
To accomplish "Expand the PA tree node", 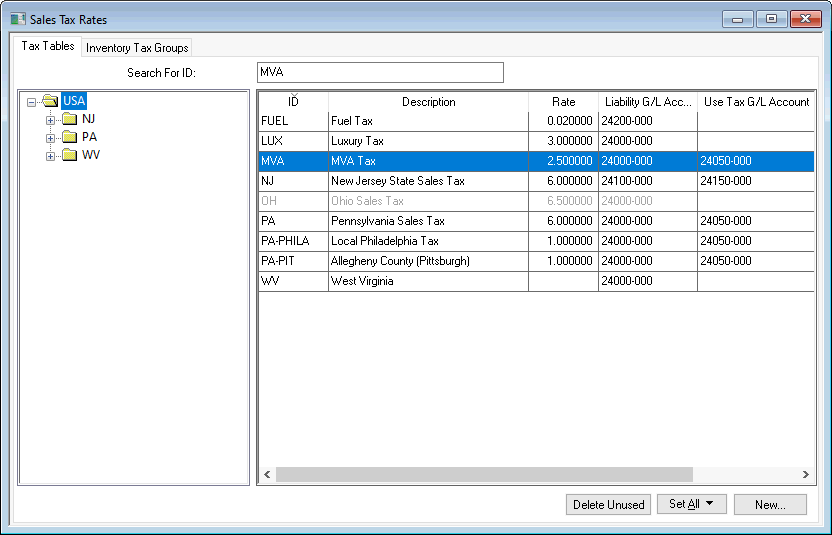I will [x=51, y=137].
